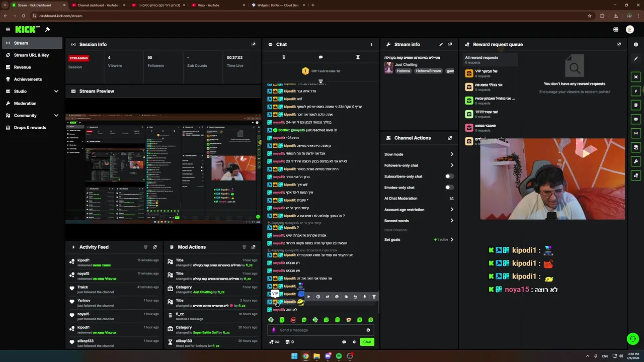
Task: Open Achievements in sidebar
Action: [31, 79]
